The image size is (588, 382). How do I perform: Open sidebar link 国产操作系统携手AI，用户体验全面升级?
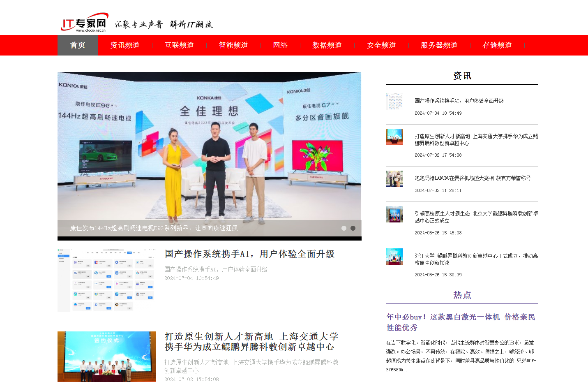click(x=459, y=101)
